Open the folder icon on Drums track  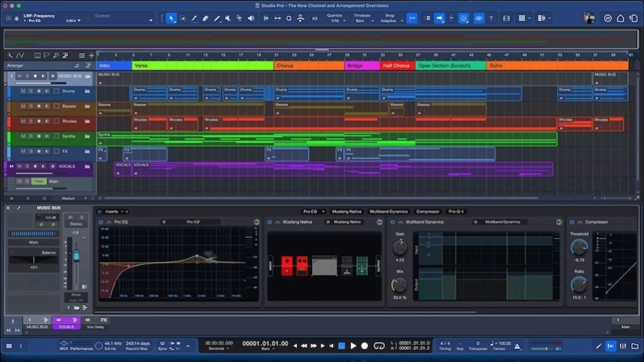tap(88, 91)
